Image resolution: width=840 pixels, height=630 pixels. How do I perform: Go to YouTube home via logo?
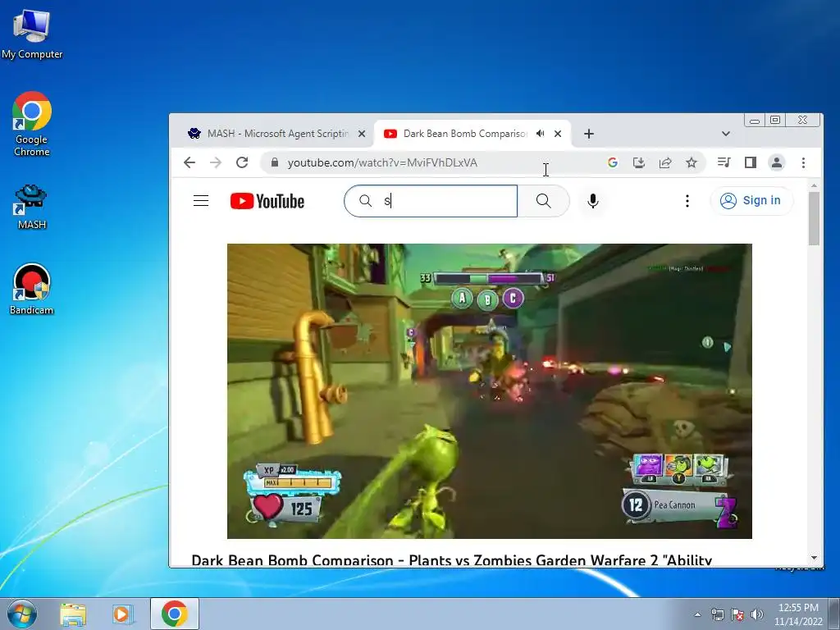click(267, 201)
